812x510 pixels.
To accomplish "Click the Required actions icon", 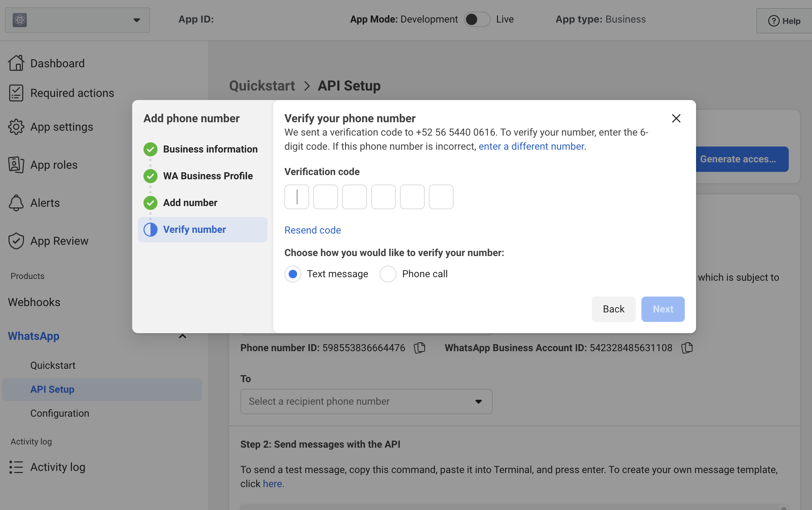I will (x=15, y=92).
